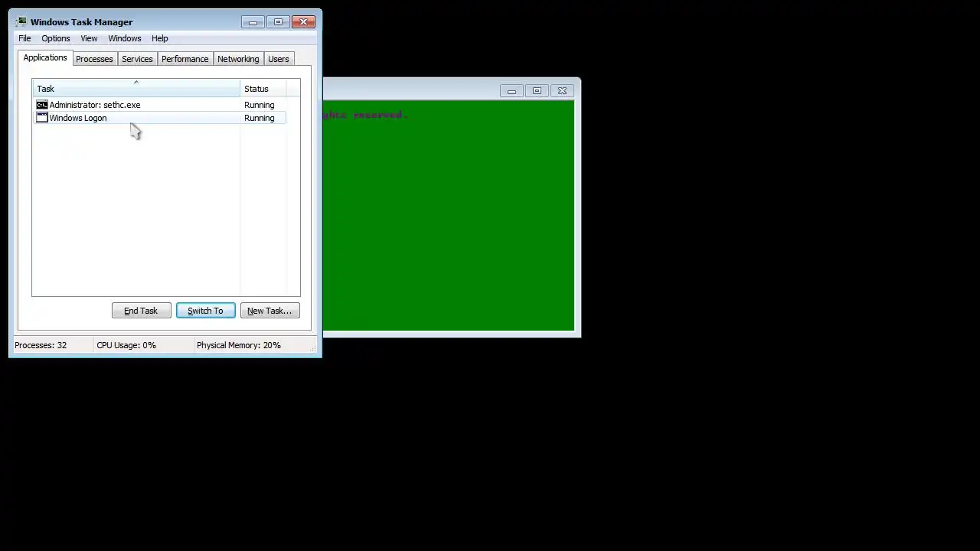Click CPU Usage: 0% in status bar
980x551 pixels.
[126, 345]
